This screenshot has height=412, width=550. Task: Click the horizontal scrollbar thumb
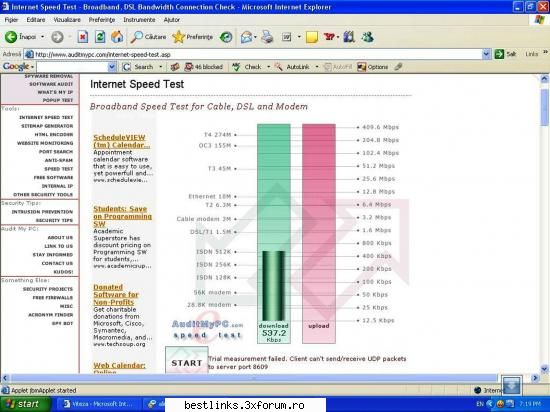coord(254,378)
